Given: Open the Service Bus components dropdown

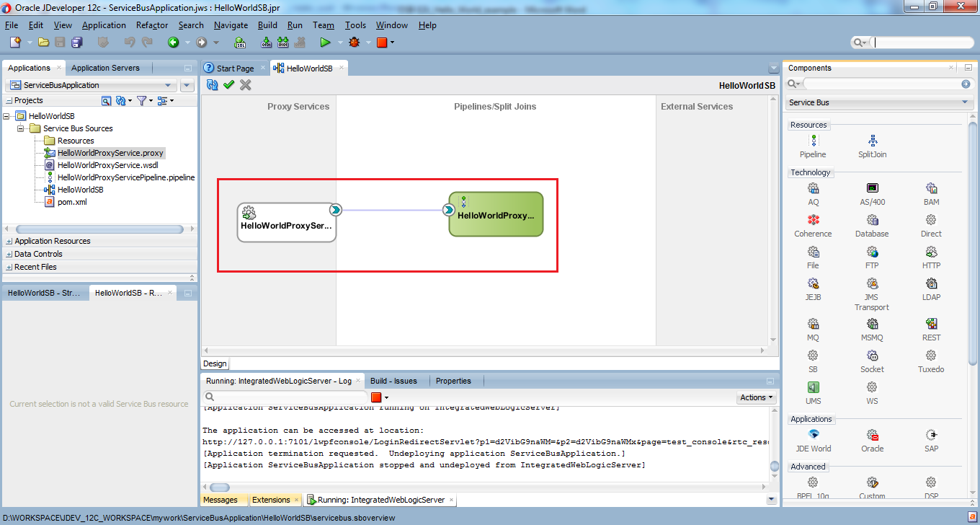Looking at the screenshot, I should (x=879, y=102).
